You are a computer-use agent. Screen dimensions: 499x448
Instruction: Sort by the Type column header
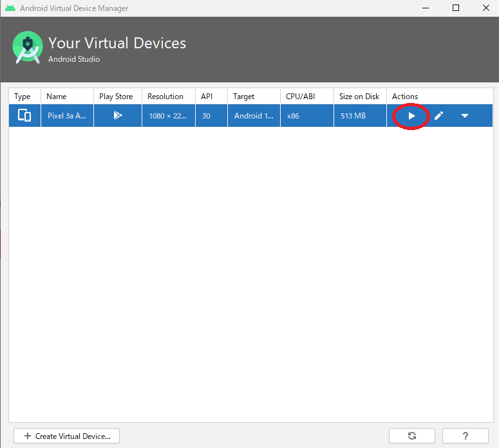click(25, 97)
